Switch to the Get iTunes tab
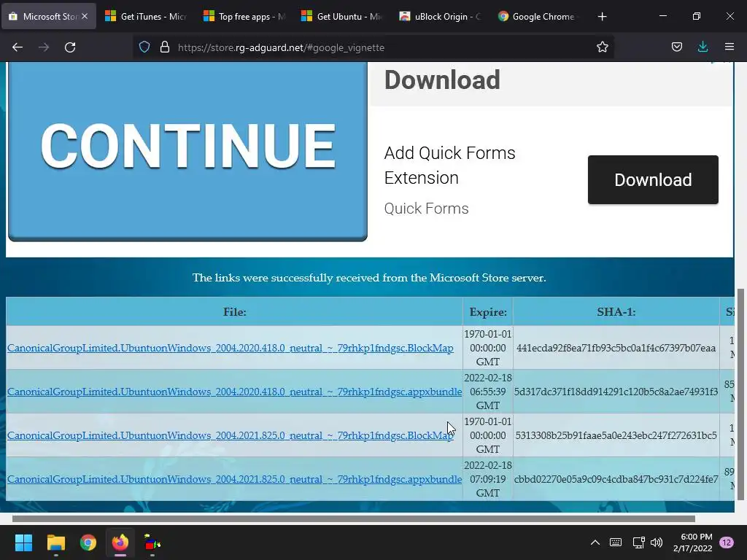 tap(147, 16)
